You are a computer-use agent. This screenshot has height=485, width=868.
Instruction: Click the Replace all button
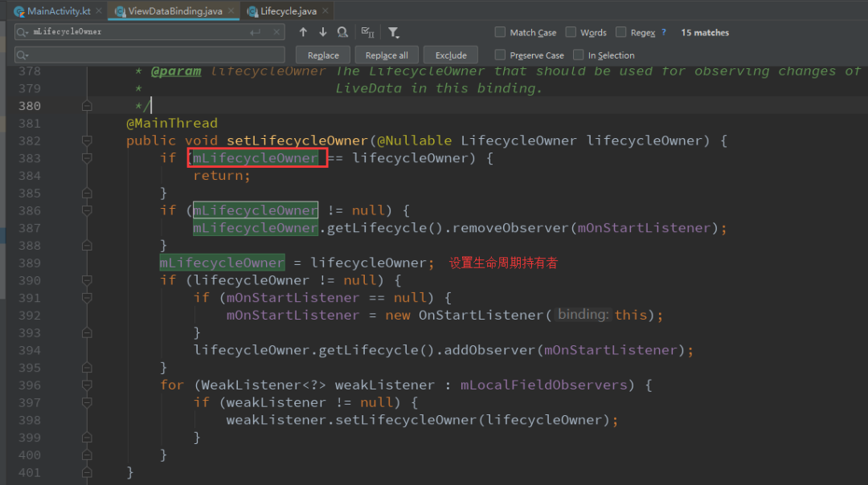[x=387, y=55]
